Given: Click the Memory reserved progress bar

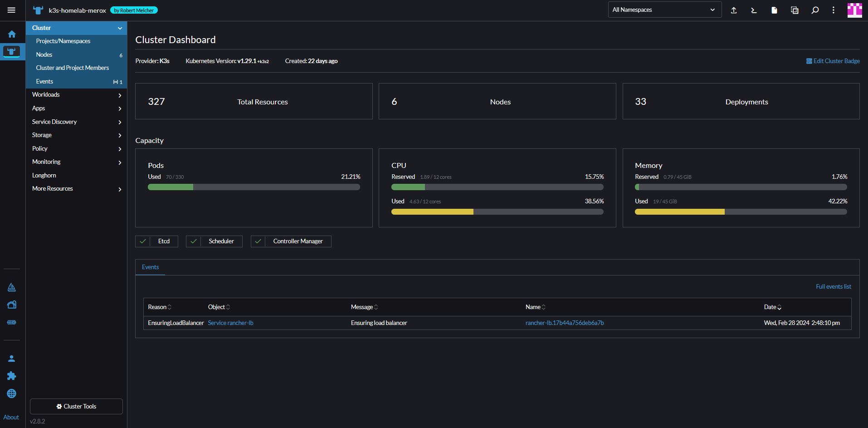Looking at the screenshot, I should [x=741, y=187].
